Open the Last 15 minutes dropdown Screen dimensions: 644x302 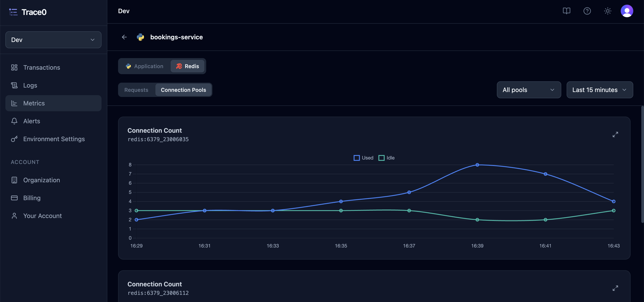click(x=600, y=90)
